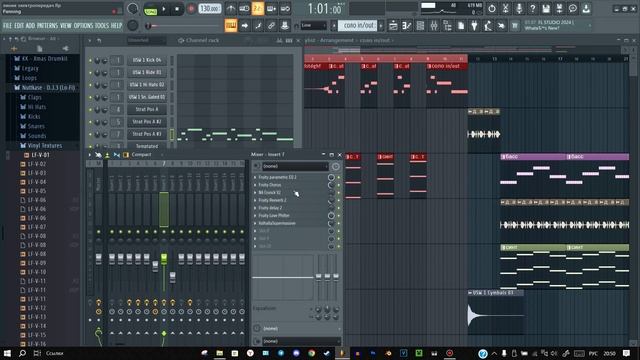Mute the USW 1 Kick 06 channel LED
This screenshot has width=640, height=360.
(x=90, y=60)
